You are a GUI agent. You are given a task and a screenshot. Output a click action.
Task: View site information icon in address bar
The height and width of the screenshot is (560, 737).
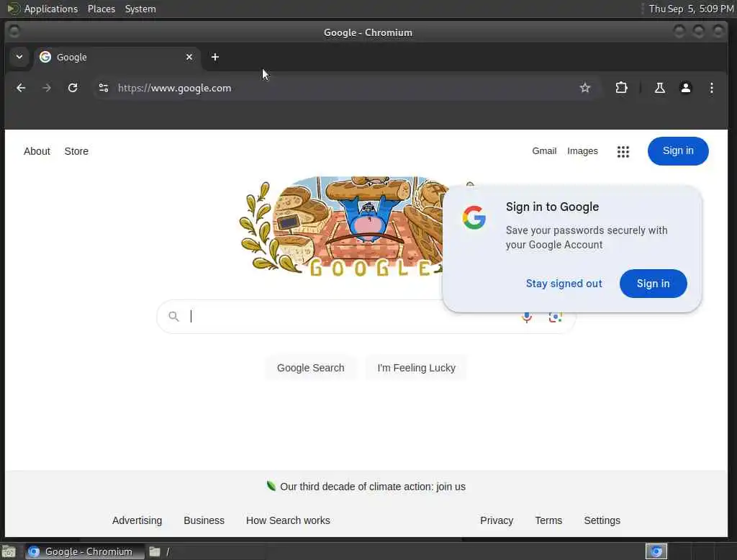(x=104, y=88)
